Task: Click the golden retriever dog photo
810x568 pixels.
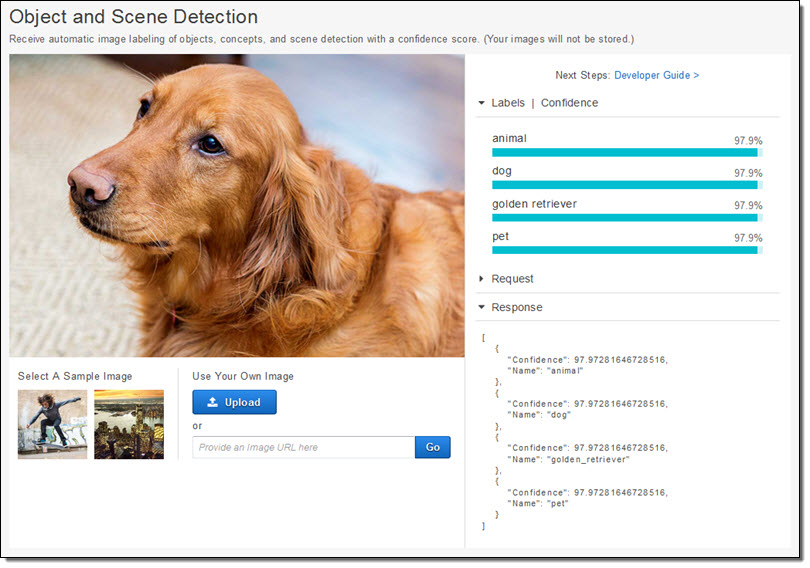Action: (x=237, y=205)
